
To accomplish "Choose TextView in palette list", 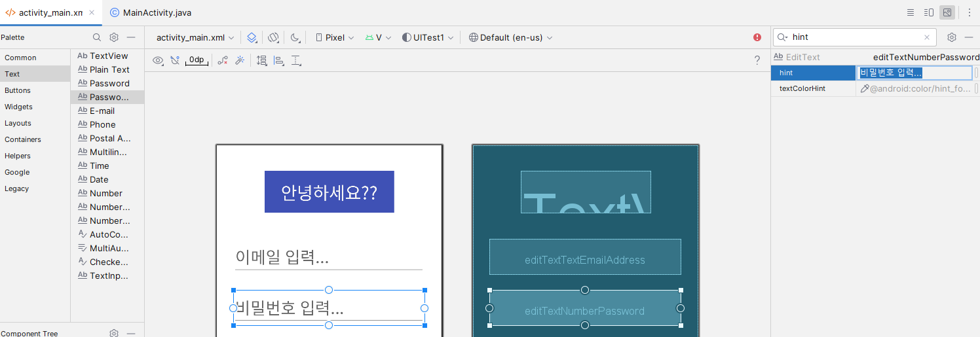I will click(x=107, y=56).
